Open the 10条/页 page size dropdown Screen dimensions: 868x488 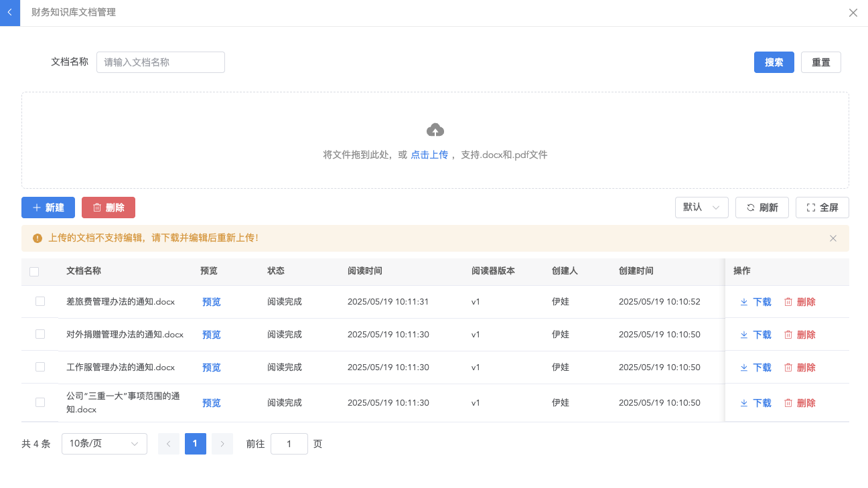coord(104,444)
